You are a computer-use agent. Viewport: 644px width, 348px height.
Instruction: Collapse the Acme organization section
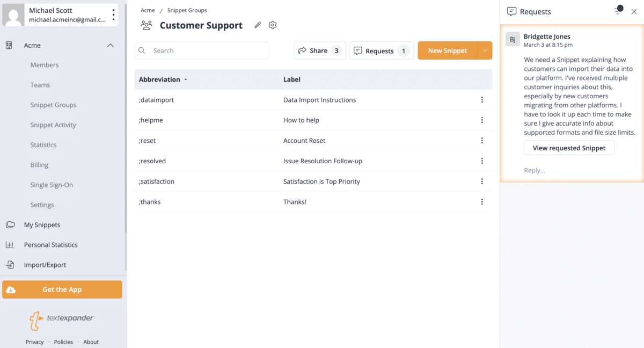(x=111, y=46)
